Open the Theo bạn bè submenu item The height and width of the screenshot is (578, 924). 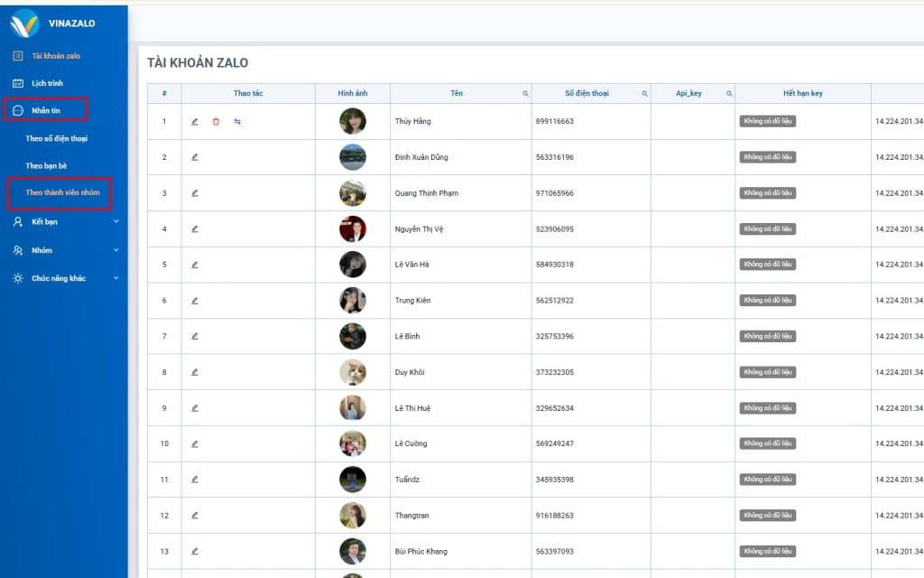point(47,165)
